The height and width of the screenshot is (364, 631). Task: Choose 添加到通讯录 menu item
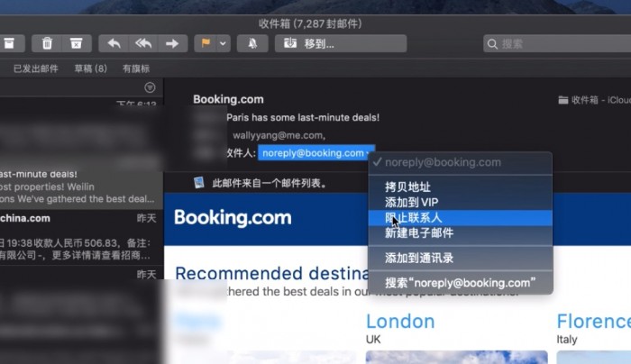click(x=461, y=258)
